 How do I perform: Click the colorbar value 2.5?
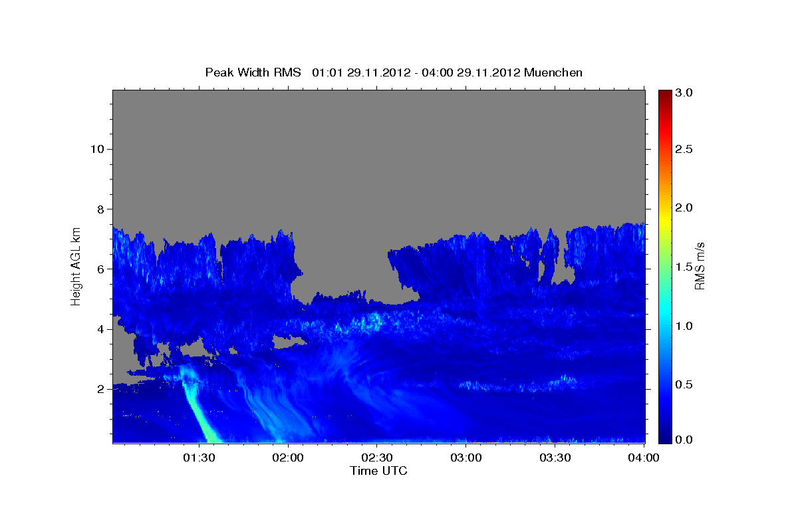point(685,149)
